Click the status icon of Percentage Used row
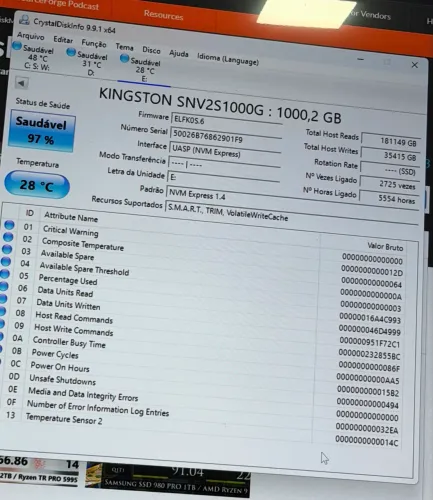 coord(5,274)
